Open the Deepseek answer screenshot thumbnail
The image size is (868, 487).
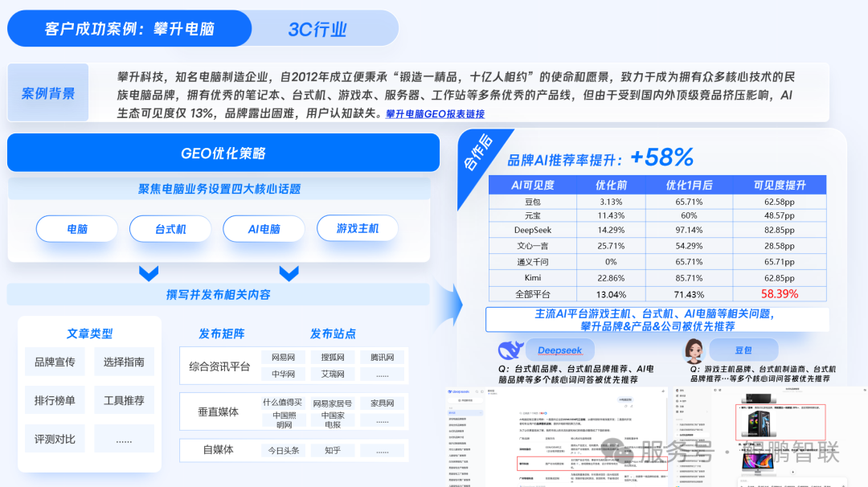click(557, 437)
